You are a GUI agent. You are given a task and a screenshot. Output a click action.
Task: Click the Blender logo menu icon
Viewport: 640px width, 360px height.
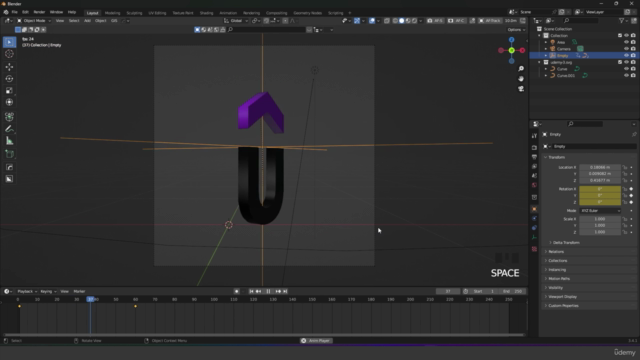point(6,12)
